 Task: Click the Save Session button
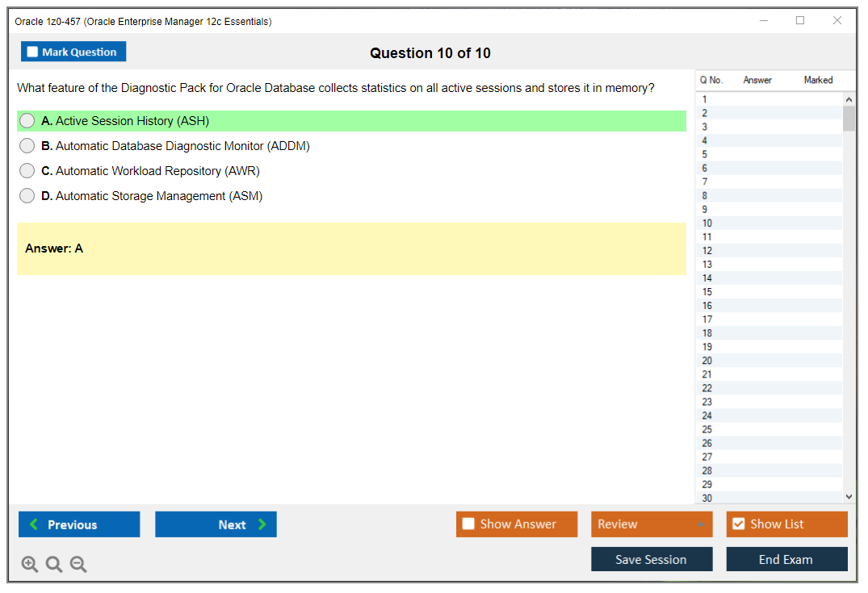[651, 559]
